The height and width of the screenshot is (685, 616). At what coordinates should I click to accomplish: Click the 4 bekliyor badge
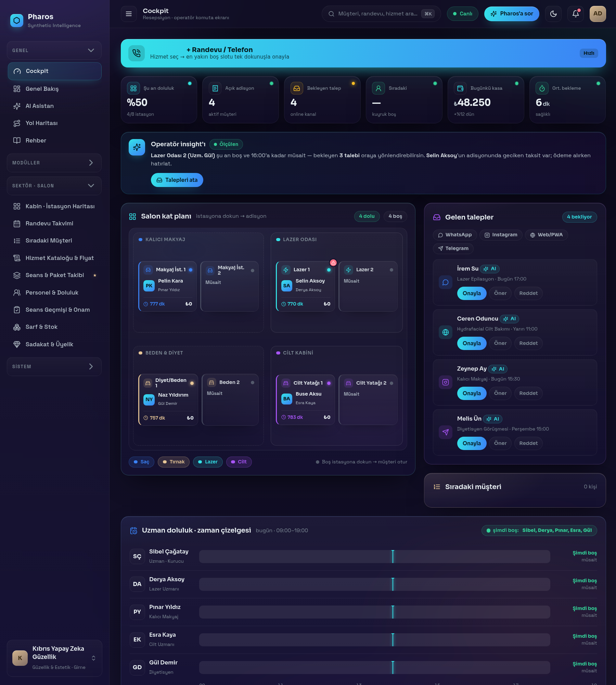[x=579, y=217]
